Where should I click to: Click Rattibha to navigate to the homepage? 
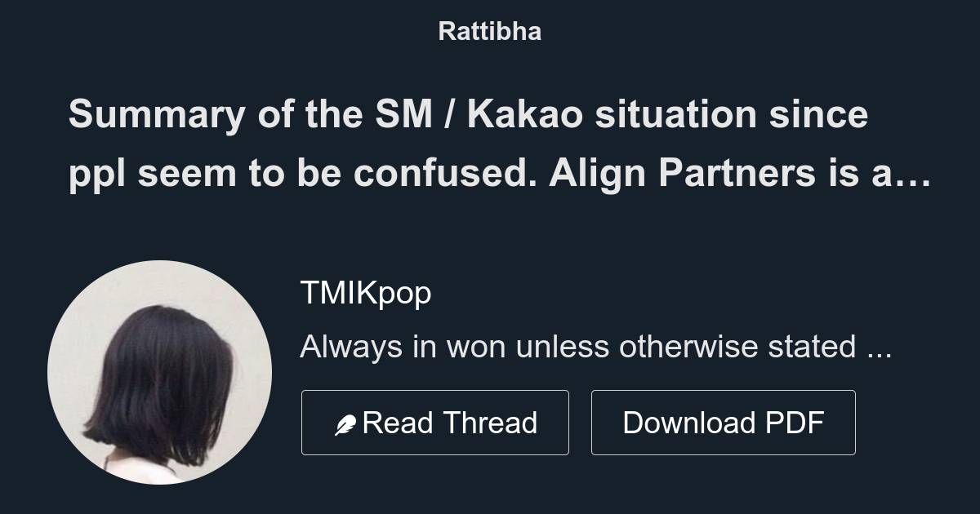coord(489,32)
